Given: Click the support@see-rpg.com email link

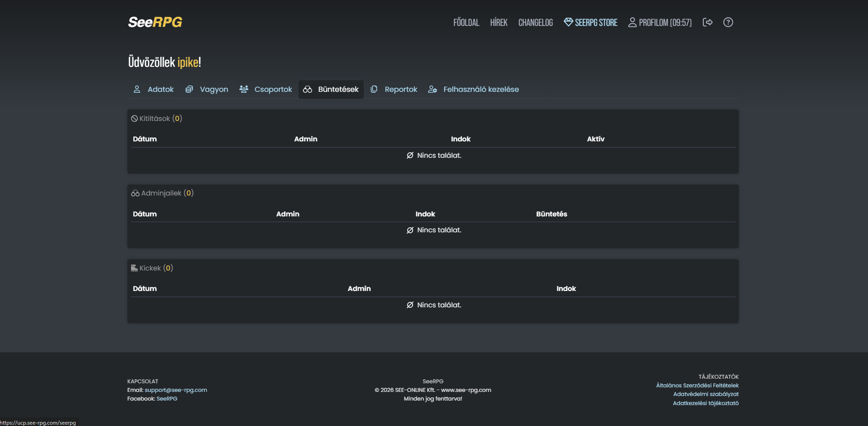Looking at the screenshot, I should pyautogui.click(x=176, y=390).
